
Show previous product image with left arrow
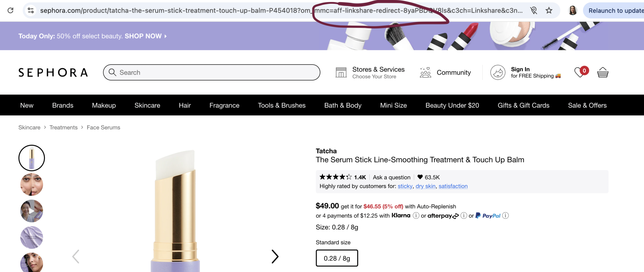[x=76, y=257]
